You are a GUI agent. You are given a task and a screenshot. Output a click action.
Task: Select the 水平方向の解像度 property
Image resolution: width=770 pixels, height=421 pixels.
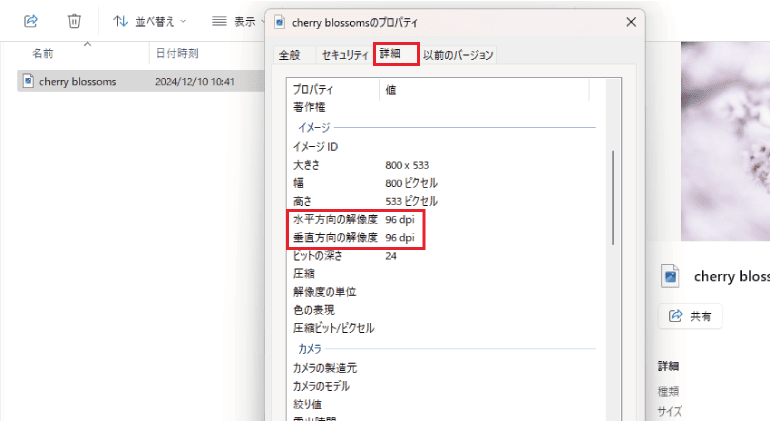pos(335,219)
